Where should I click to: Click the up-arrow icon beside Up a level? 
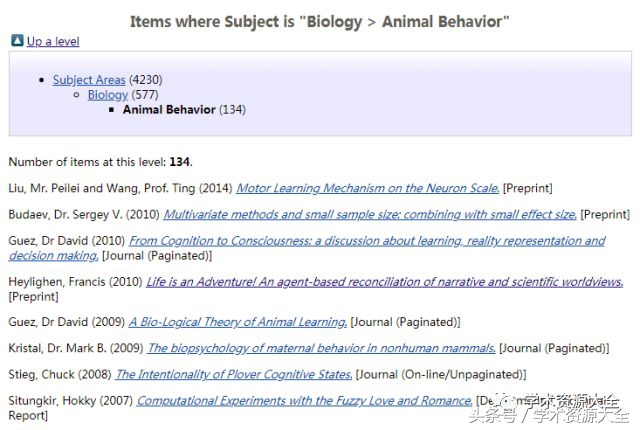(x=17, y=41)
